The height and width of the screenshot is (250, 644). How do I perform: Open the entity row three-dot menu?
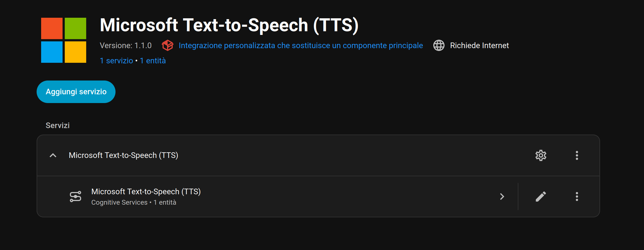[577, 196]
